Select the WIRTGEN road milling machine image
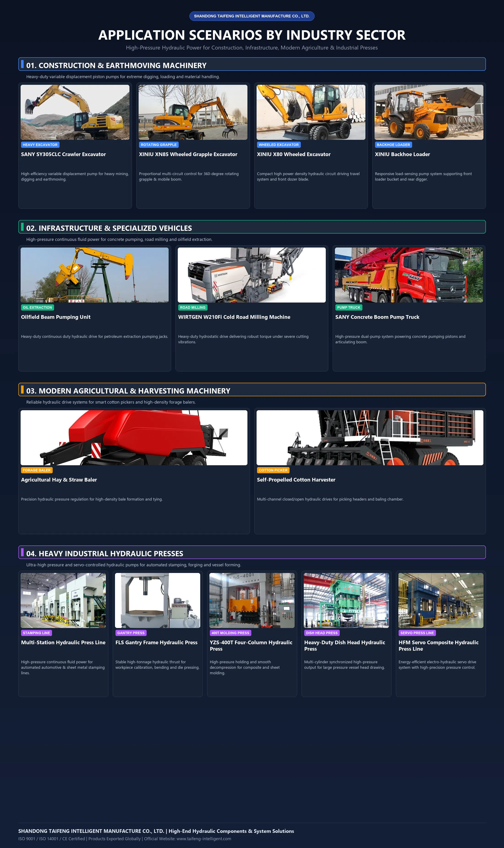504x848 pixels. coord(252,275)
